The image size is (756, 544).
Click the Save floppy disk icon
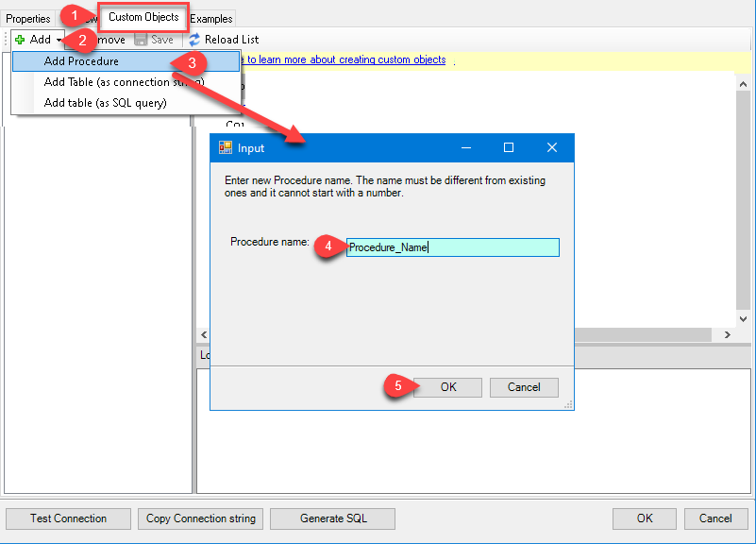(141, 40)
